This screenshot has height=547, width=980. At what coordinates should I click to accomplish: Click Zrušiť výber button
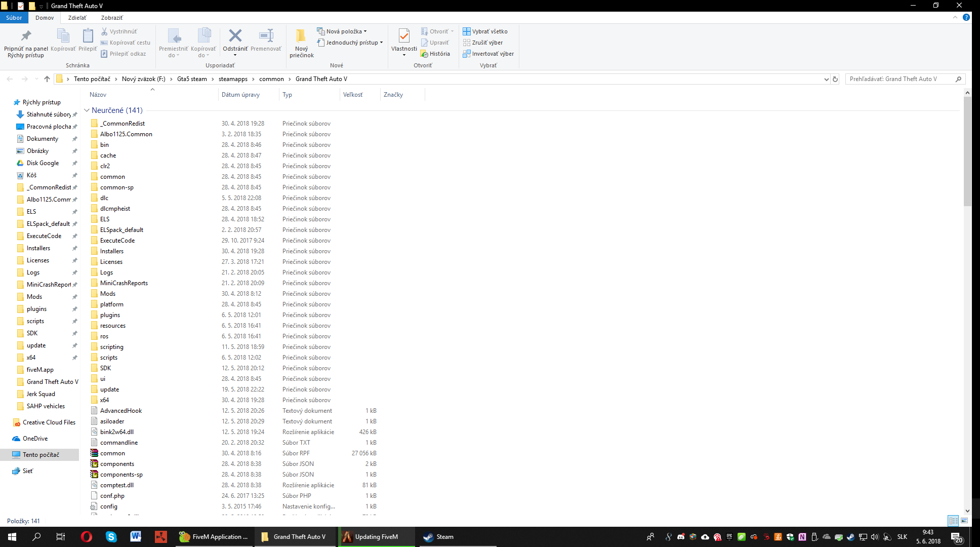(482, 43)
